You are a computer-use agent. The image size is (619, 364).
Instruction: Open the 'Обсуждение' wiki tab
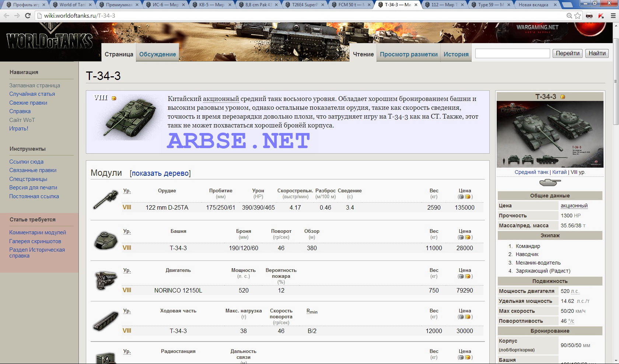tap(158, 54)
